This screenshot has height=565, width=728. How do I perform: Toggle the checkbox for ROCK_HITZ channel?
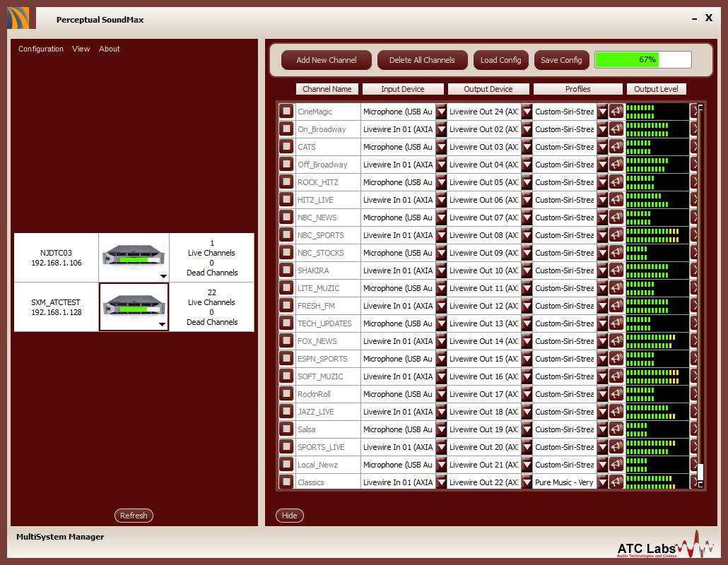(x=286, y=182)
